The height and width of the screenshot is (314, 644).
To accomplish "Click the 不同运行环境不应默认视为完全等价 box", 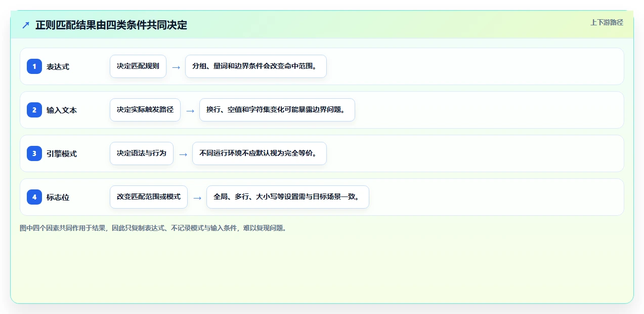I will point(260,153).
